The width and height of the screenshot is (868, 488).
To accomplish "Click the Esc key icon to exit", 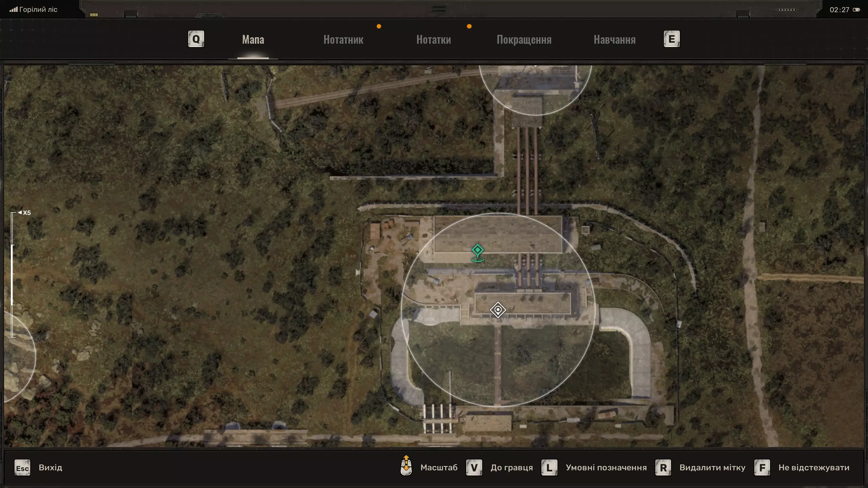I will tap(22, 468).
